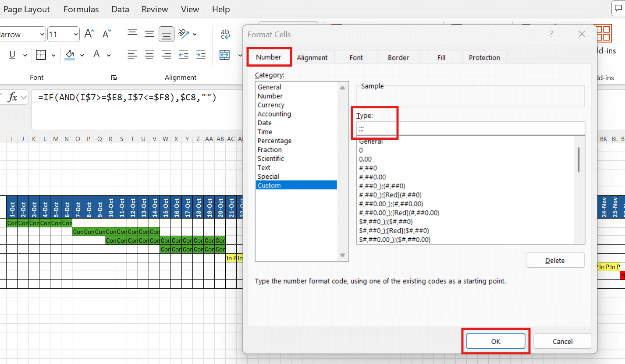Toggle Align Right in the ribbon
The height and width of the screenshot is (364, 625).
[x=167, y=55]
